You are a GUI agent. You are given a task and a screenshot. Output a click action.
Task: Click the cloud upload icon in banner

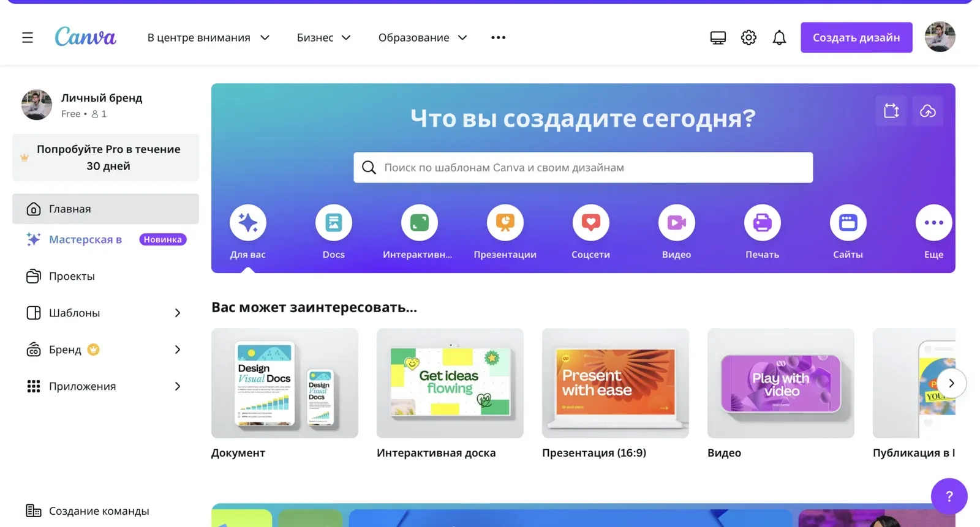[928, 111]
